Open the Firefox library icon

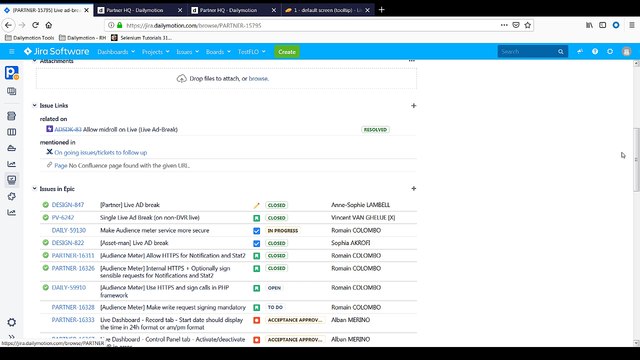589,25
